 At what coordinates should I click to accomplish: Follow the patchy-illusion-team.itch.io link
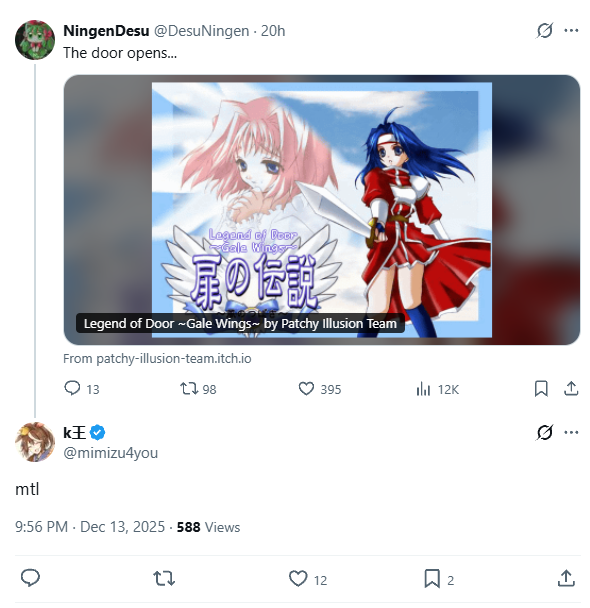pos(157,358)
